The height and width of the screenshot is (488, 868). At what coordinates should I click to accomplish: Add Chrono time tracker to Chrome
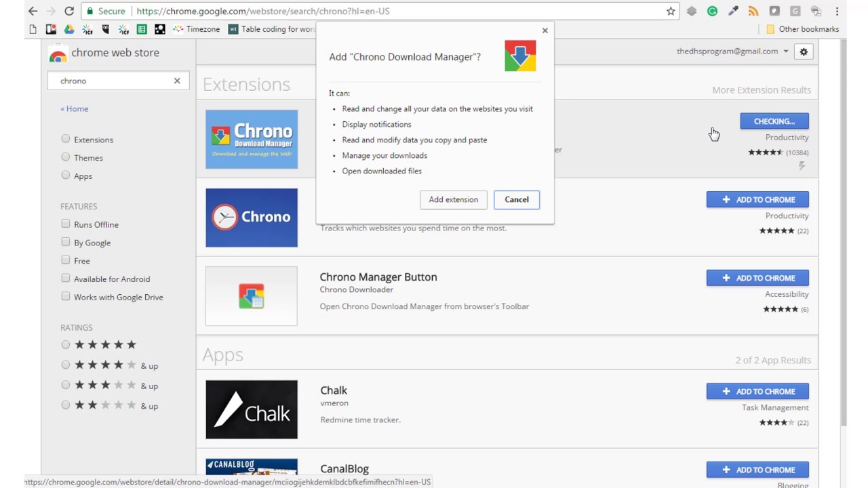click(757, 199)
